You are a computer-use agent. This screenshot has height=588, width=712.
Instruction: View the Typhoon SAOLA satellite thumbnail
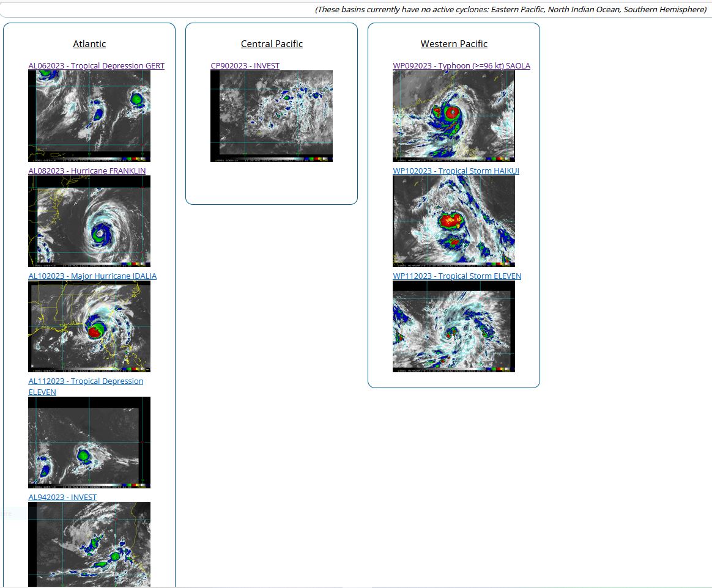tap(454, 116)
